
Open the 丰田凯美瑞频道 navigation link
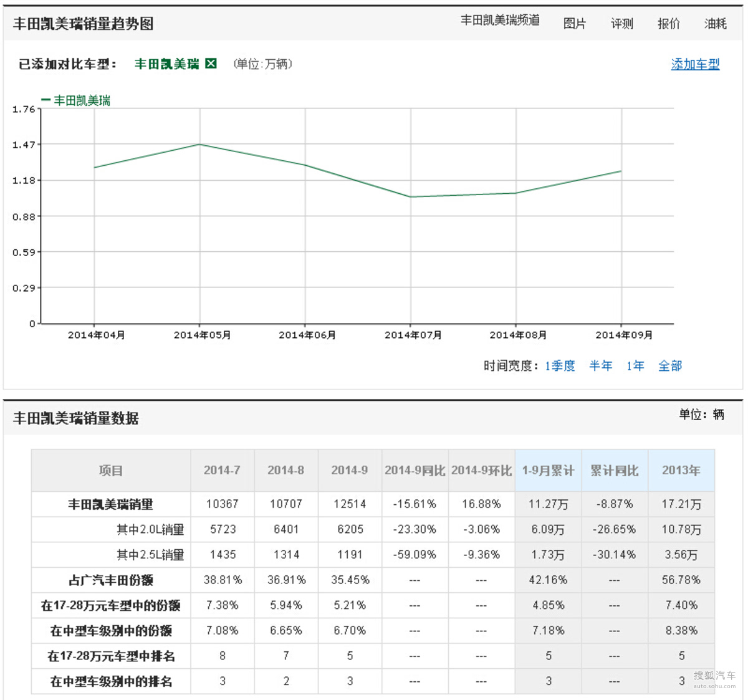coord(500,21)
